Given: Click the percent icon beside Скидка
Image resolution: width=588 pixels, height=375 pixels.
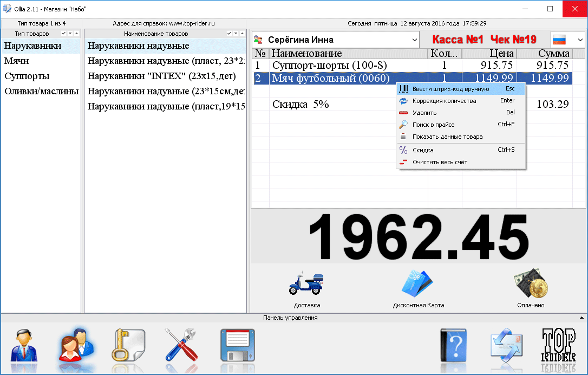Looking at the screenshot, I should tap(403, 150).
